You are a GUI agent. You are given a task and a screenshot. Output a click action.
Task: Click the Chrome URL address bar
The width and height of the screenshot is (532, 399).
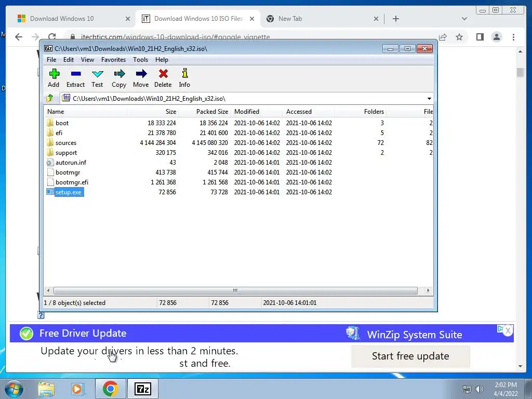251,37
